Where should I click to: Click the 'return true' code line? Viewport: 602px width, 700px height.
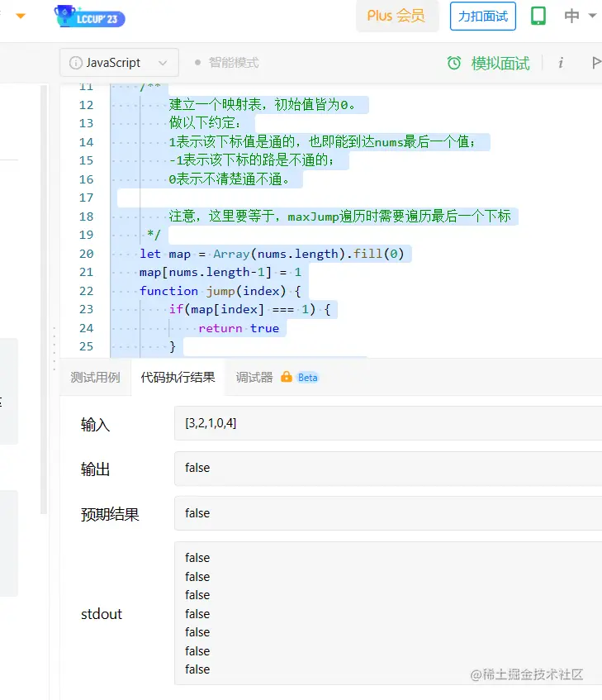coord(239,328)
